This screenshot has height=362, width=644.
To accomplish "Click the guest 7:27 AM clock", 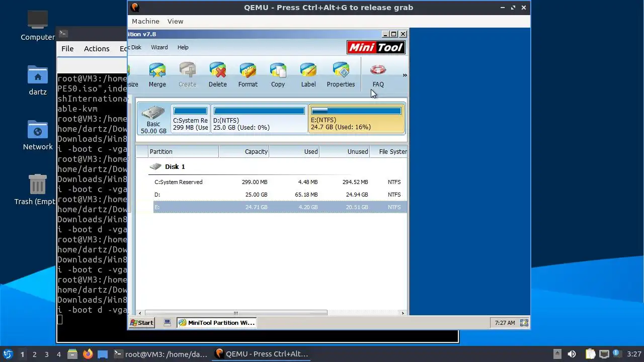I will click(x=505, y=323).
